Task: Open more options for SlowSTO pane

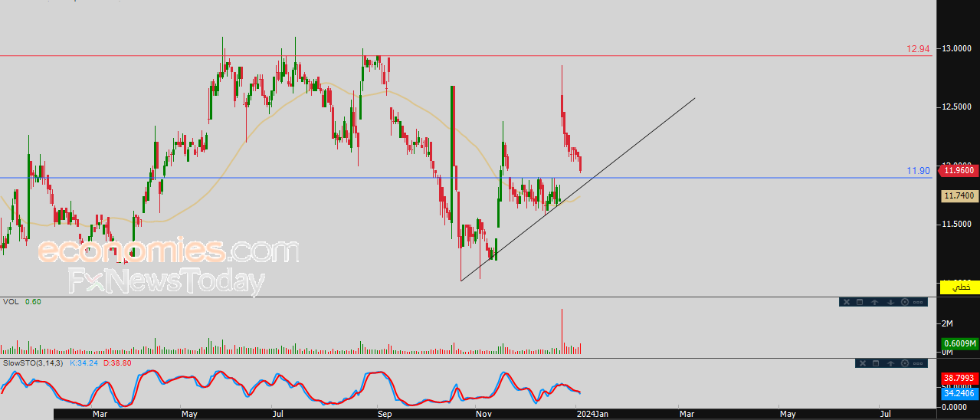Action: coord(918,363)
